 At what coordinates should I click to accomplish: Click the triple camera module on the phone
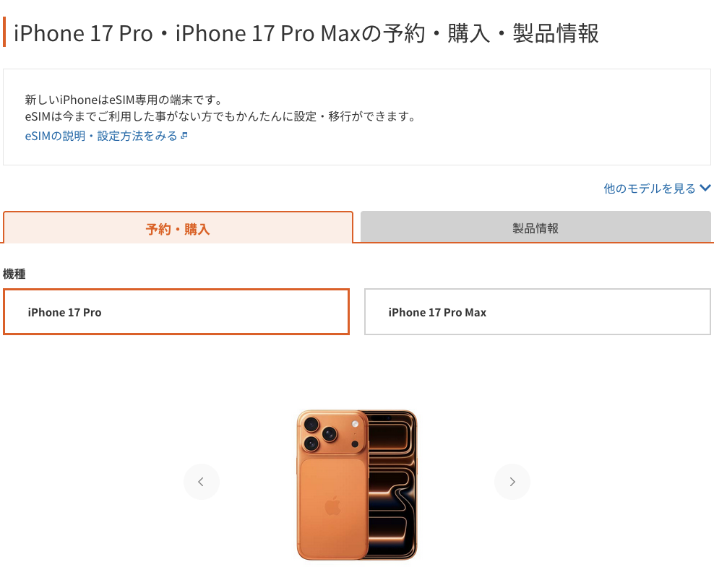[332, 433]
